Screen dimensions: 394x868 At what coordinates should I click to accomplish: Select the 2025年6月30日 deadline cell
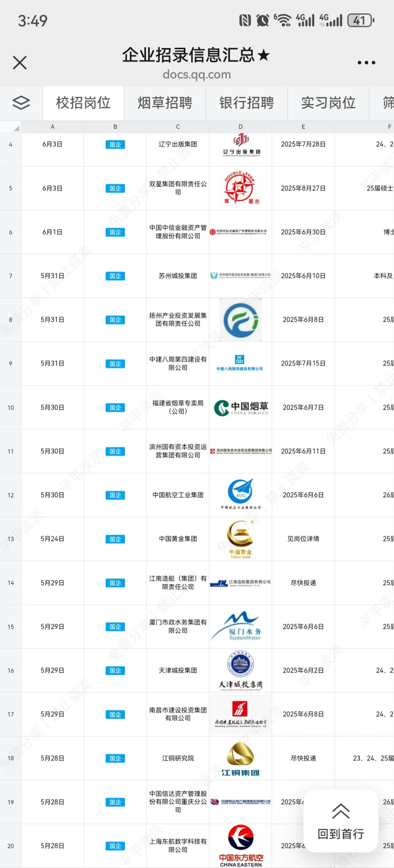click(x=303, y=232)
